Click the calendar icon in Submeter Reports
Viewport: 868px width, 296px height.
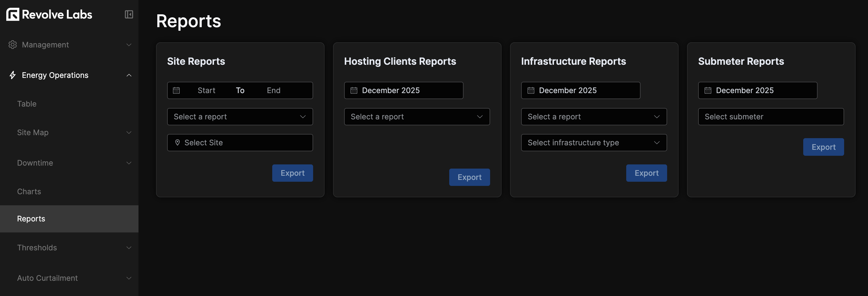708,90
